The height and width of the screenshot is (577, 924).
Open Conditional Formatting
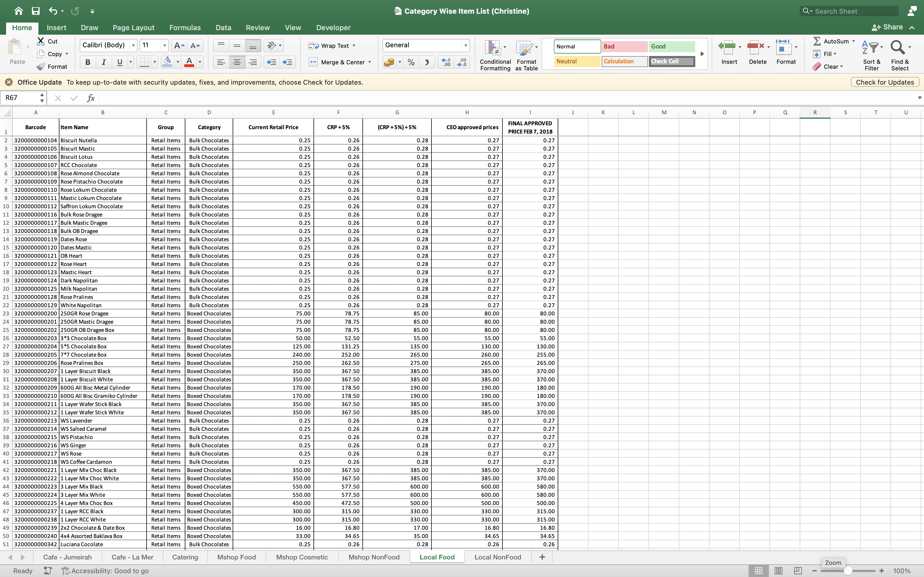pos(495,56)
